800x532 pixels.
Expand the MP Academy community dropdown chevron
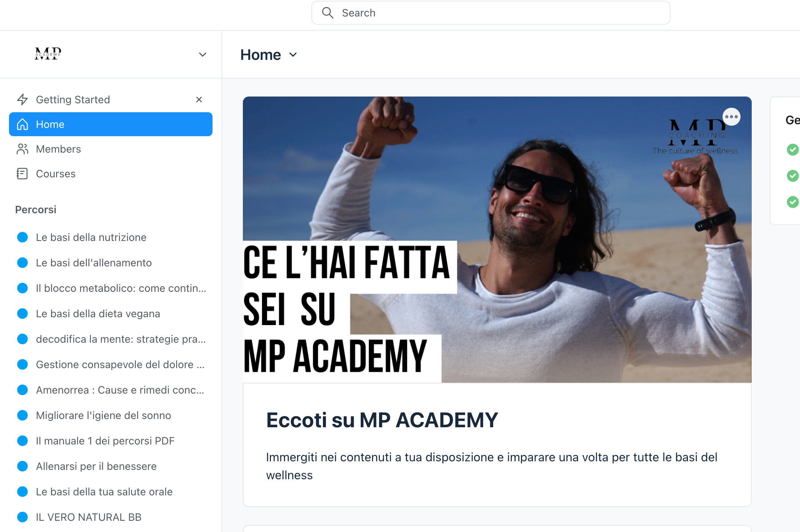tap(202, 55)
